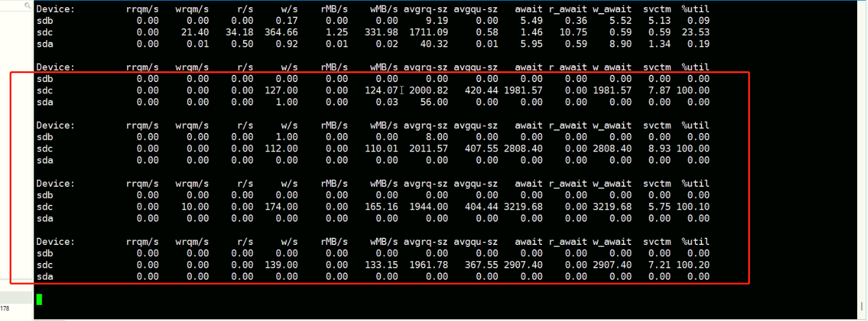This screenshot has height=321, width=868.
Task: Click the 8.93 svctm value
Action: pos(657,149)
